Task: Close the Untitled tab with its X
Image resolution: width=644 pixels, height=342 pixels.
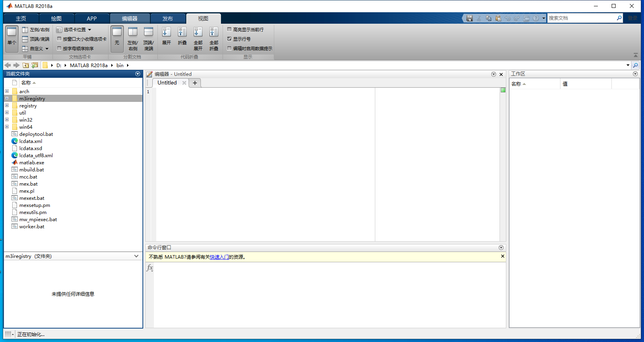Action: pos(184,83)
